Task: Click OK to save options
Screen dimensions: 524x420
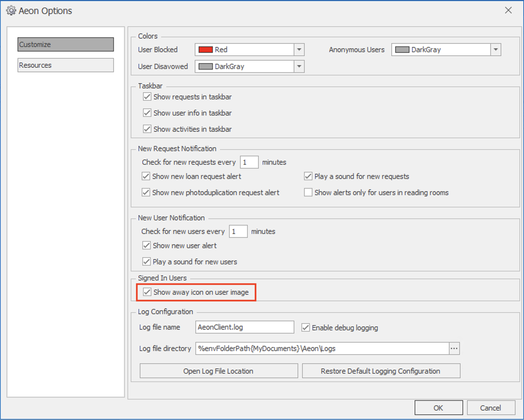Action: [438, 408]
